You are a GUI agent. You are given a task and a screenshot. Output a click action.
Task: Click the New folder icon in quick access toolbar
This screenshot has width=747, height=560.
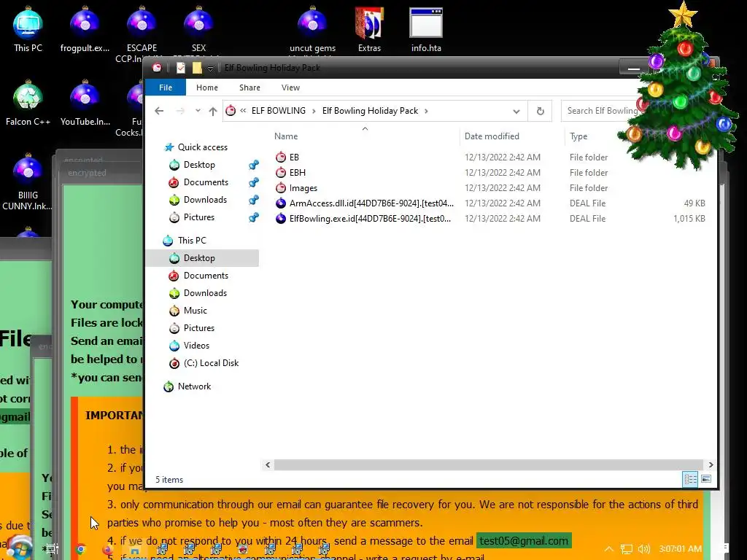click(x=197, y=68)
